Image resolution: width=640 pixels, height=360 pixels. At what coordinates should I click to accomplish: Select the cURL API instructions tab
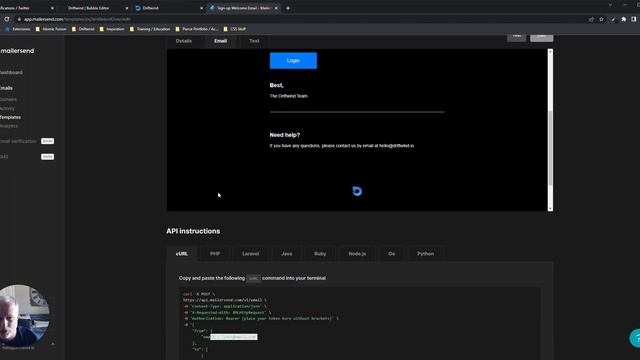[x=182, y=253]
